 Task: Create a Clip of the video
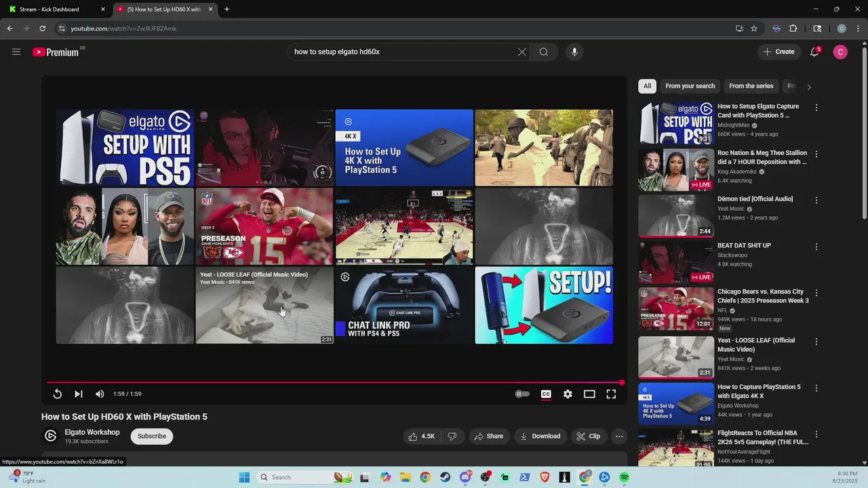click(x=589, y=436)
